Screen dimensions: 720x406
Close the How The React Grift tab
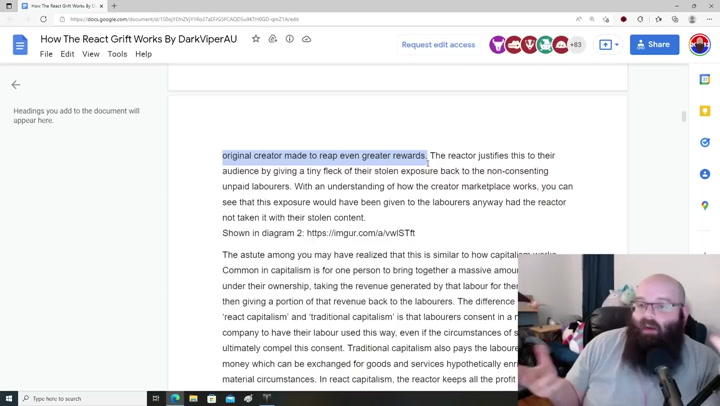101,6
